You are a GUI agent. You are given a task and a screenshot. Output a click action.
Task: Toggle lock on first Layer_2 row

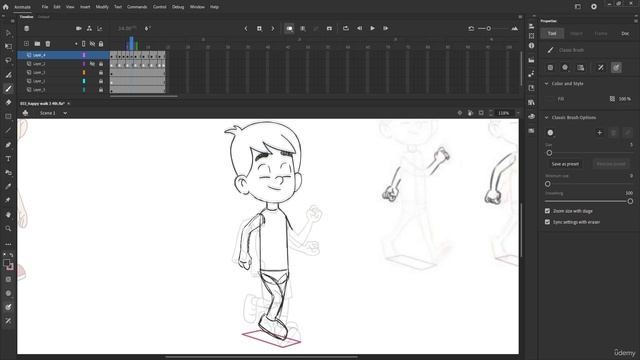[101, 64]
